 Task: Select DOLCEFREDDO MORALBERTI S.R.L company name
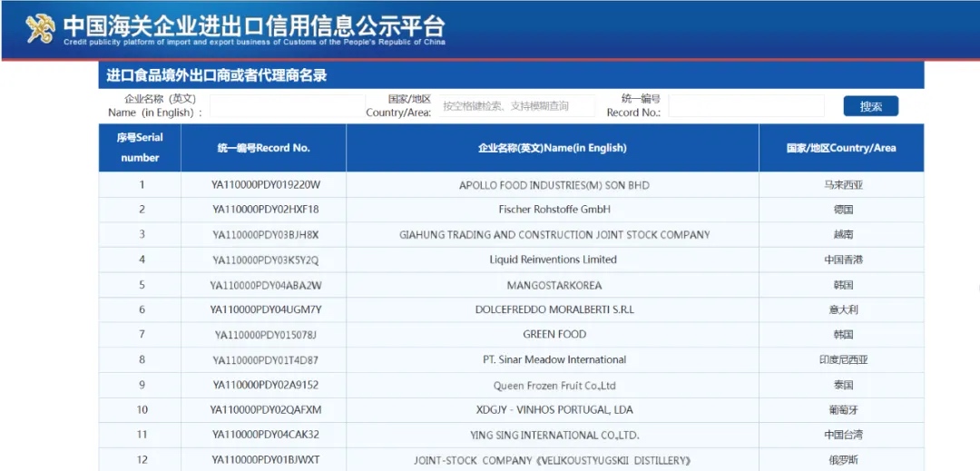[x=554, y=309]
